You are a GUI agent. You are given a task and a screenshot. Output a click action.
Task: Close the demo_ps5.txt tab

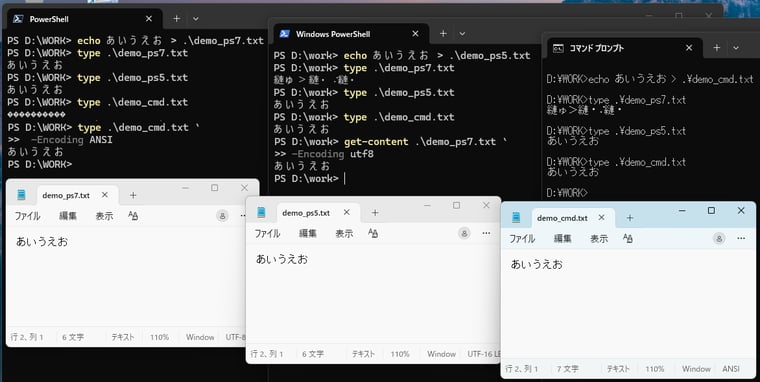tap(347, 212)
